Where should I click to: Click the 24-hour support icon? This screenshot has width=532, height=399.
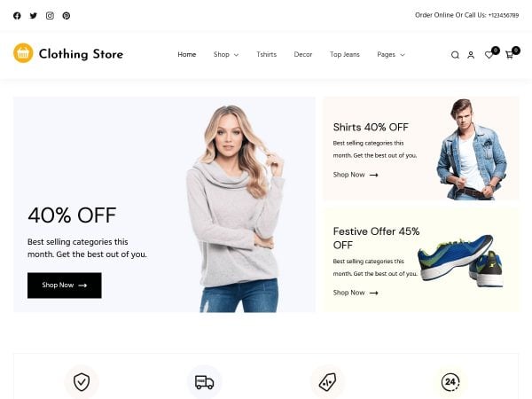point(450,382)
